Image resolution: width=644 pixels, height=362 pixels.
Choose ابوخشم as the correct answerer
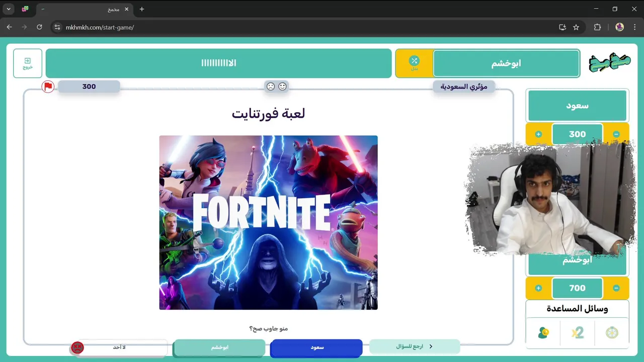pyautogui.click(x=219, y=347)
